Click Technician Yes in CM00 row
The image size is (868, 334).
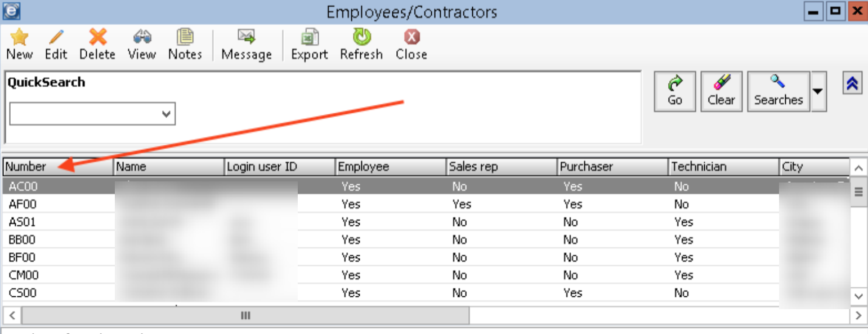coord(683,275)
